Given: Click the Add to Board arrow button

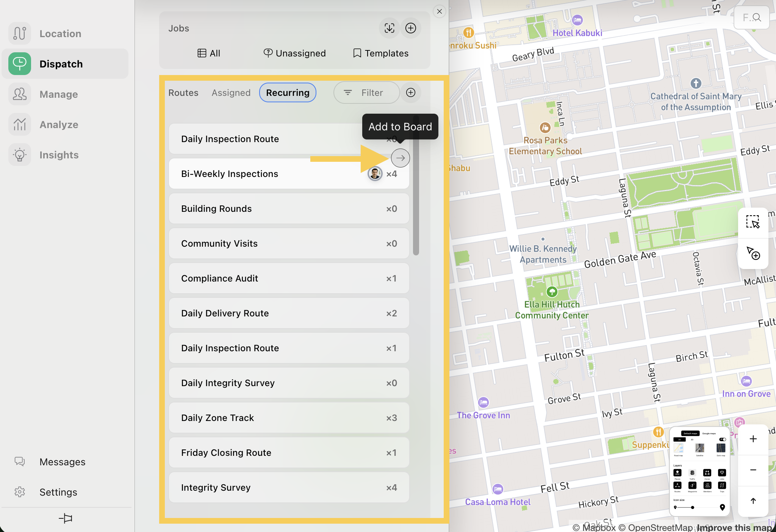Looking at the screenshot, I should click(401, 158).
